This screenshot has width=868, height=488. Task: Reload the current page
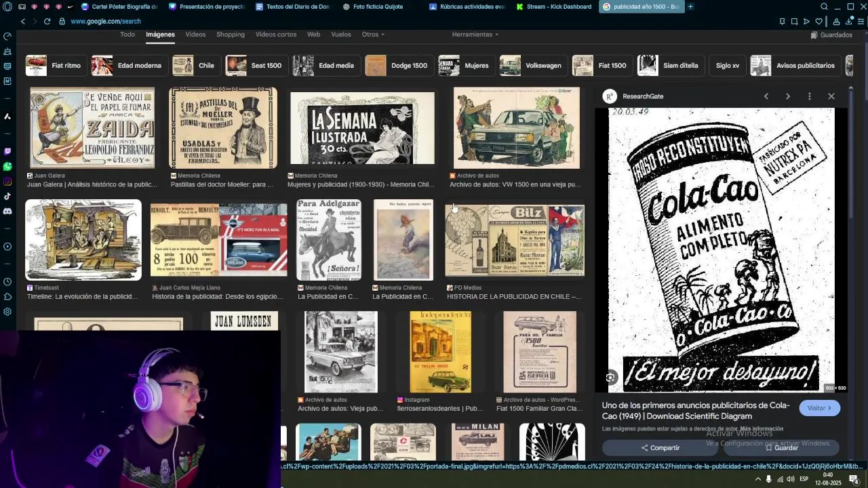tap(47, 21)
